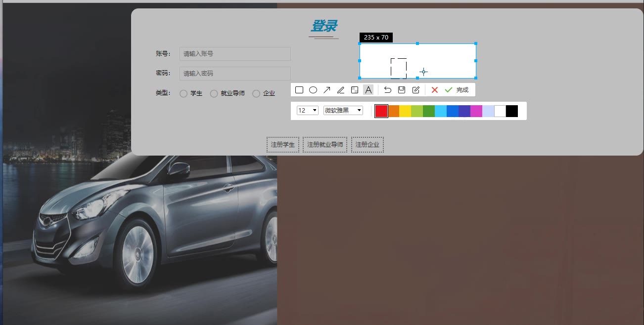
Task: Pick the pale lavender color swatch
Action: pos(488,111)
